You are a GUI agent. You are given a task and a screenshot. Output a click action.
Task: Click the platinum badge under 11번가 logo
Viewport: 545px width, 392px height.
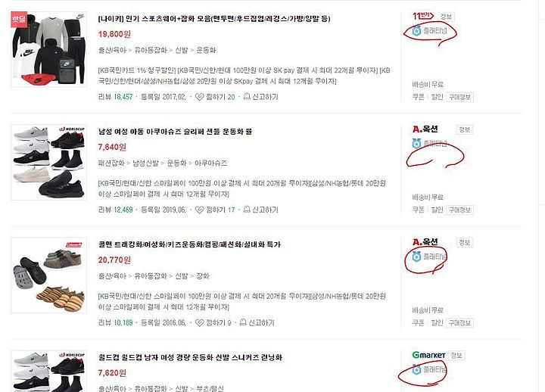(430, 31)
